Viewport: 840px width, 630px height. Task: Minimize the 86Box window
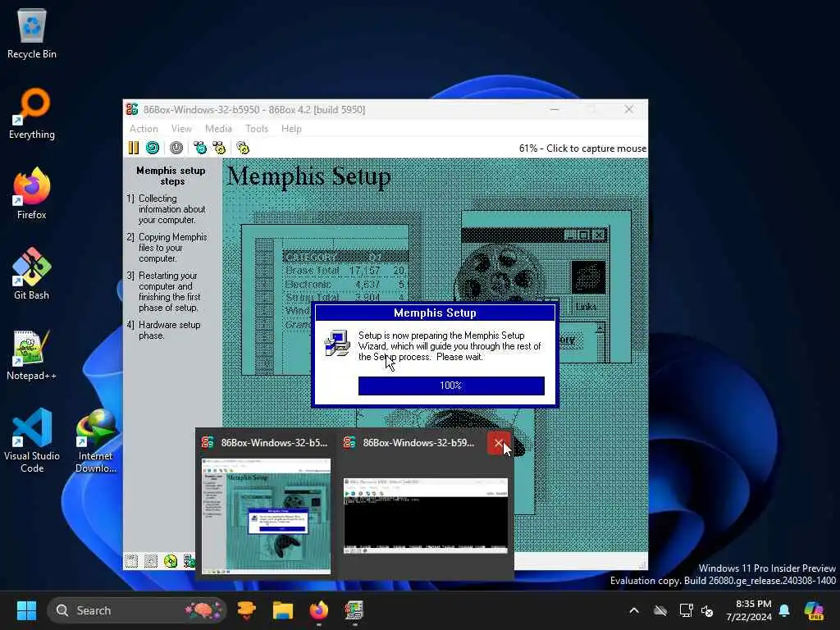(x=555, y=109)
